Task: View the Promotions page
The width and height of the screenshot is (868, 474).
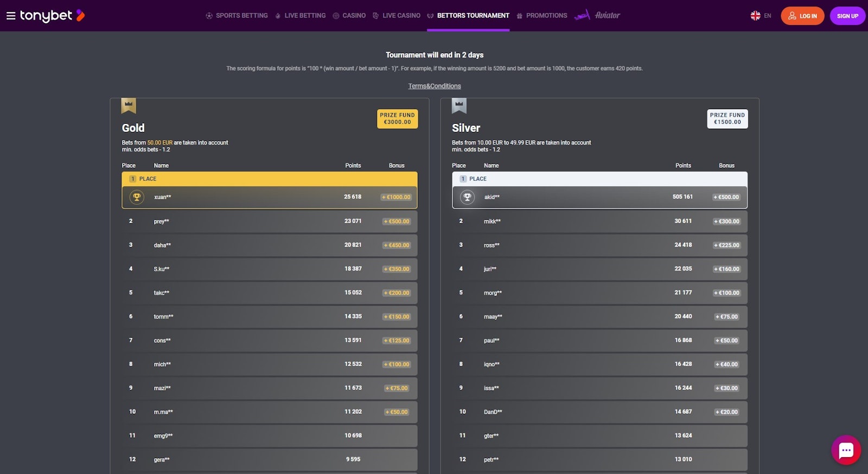Action: coord(541,16)
